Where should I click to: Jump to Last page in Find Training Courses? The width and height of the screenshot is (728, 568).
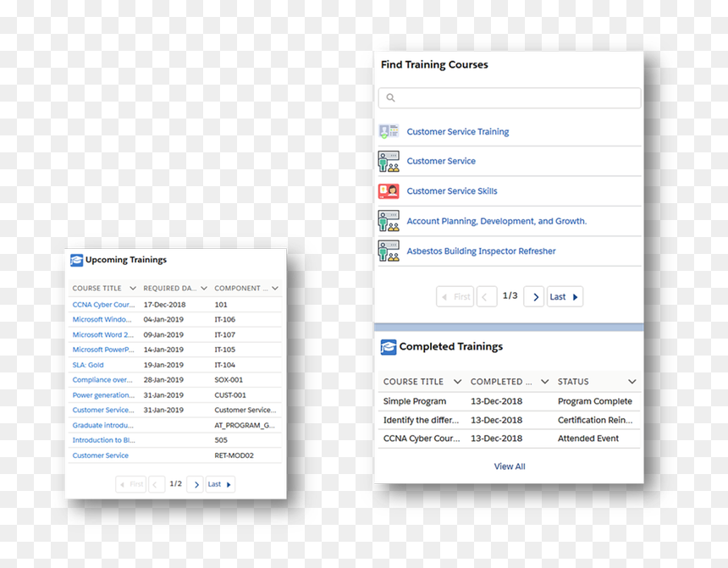(x=565, y=296)
